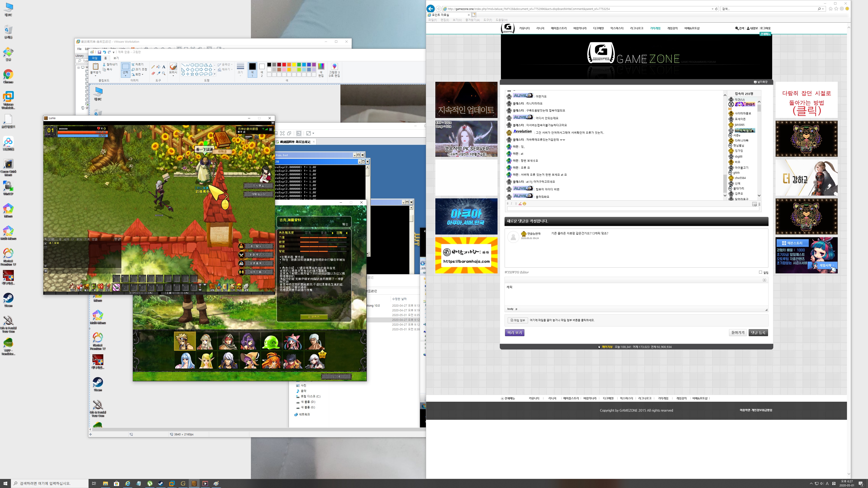The width and height of the screenshot is (868, 488).
Task: Click the browser back arrow button
Action: pos(430,9)
